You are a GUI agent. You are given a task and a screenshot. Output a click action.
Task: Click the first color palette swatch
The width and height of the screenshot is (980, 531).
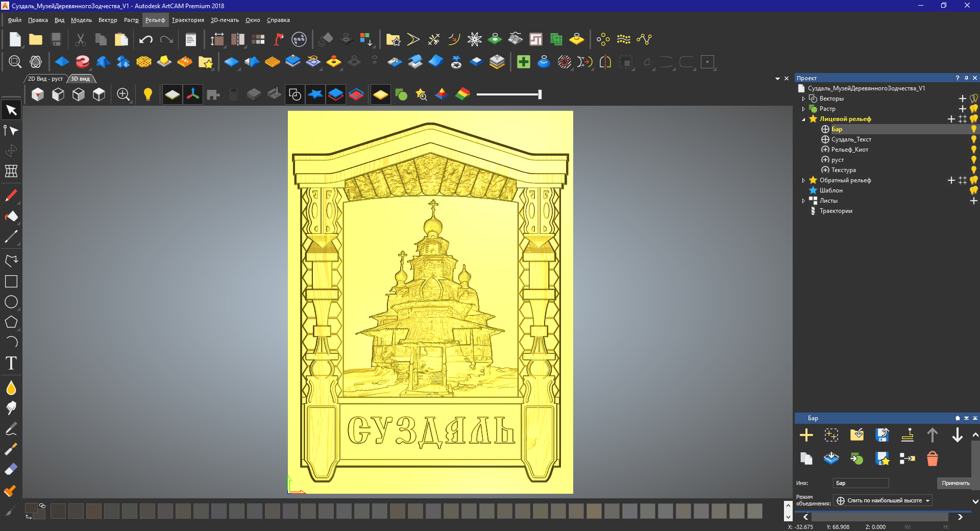click(58, 511)
